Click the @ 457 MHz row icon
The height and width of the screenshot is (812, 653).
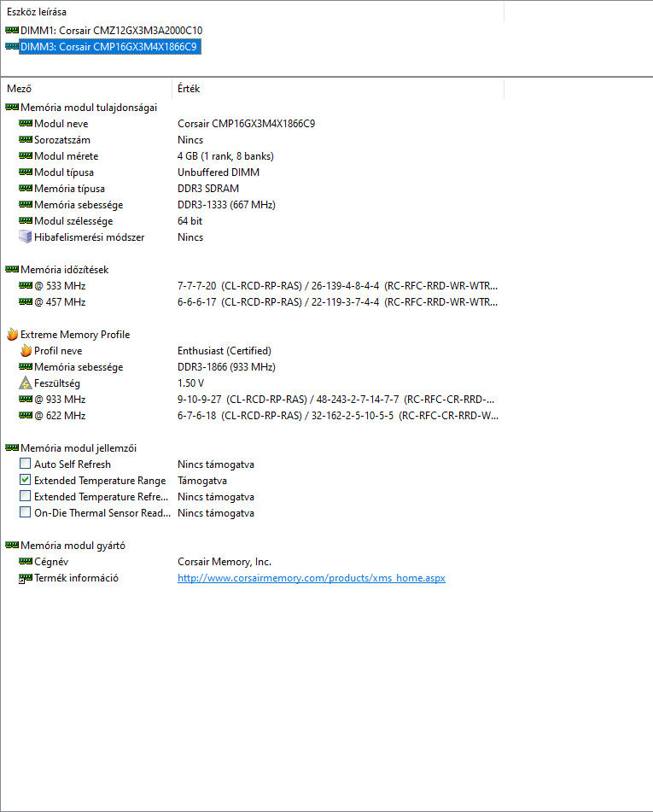[26, 302]
